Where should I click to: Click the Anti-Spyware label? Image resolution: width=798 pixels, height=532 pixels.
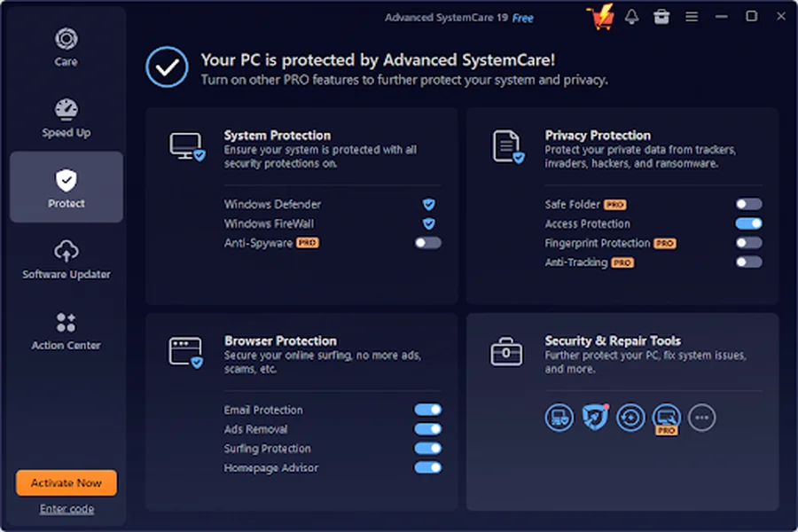point(258,243)
